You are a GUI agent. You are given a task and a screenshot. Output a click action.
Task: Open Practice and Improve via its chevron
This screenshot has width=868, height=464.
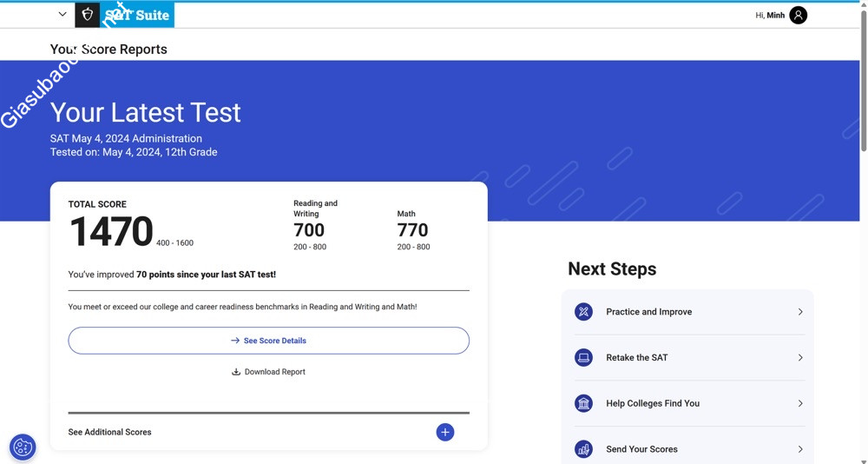click(799, 312)
